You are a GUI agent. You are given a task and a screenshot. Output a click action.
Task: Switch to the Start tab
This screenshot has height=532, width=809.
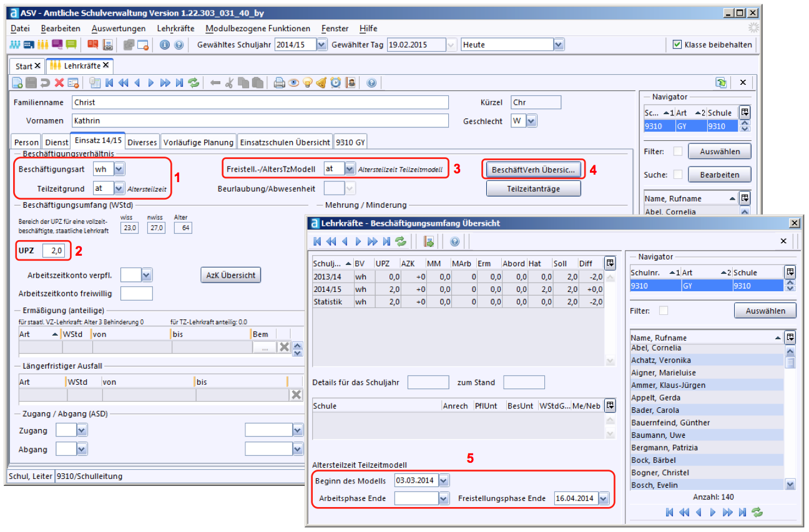pos(27,65)
